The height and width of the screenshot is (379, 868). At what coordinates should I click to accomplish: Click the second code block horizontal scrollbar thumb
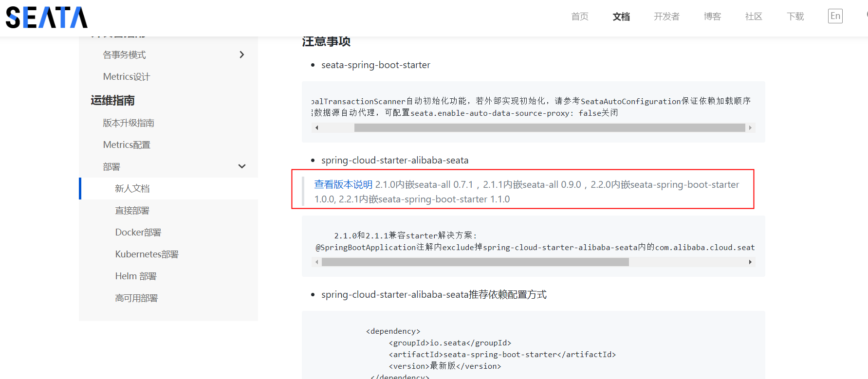[x=475, y=262]
